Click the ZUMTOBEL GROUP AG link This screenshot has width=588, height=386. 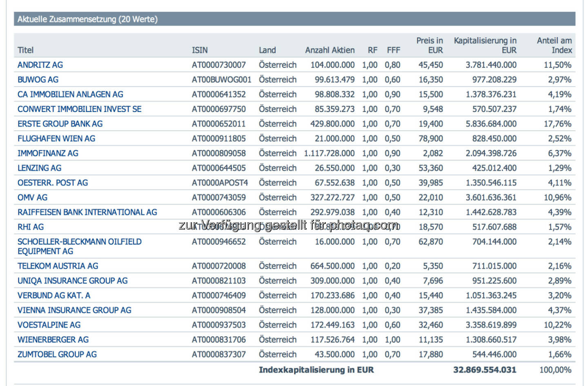click(57, 354)
